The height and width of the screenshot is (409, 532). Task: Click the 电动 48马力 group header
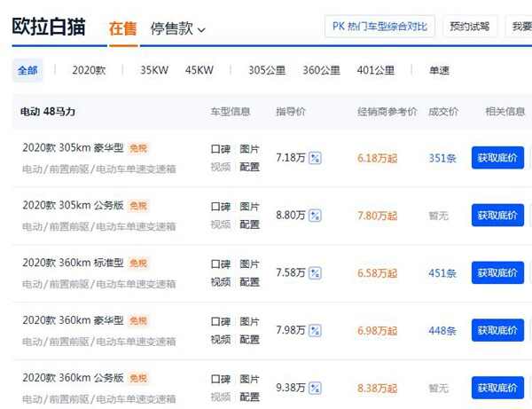[x=48, y=111]
